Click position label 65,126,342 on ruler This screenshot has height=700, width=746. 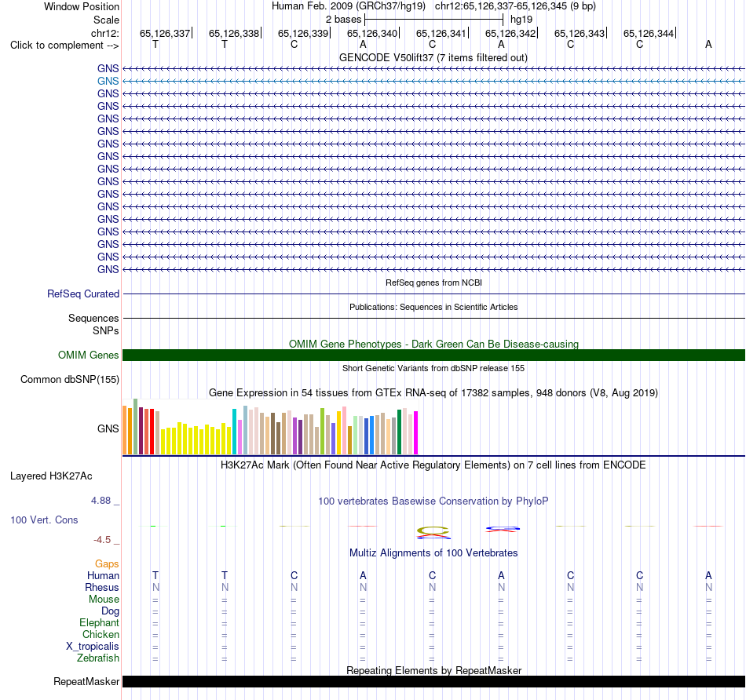(x=510, y=33)
